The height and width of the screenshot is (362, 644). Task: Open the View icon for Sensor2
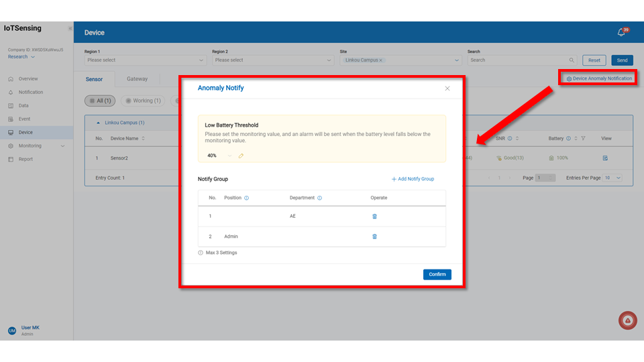(605, 158)
